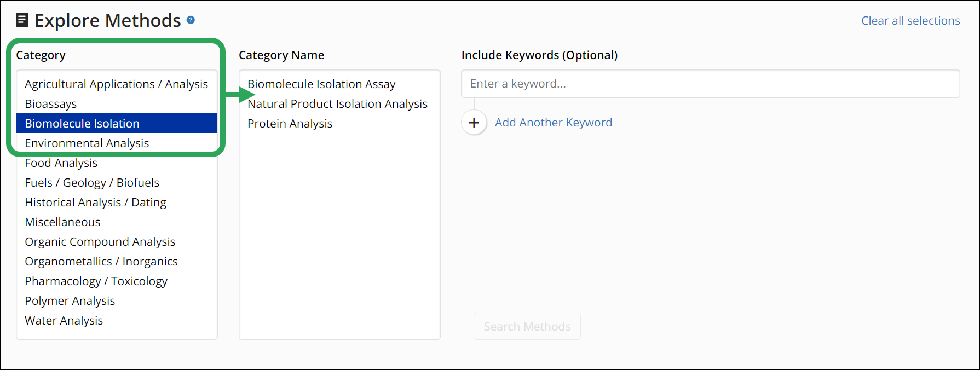Select Biomolecule Isolation Assay category name
This screenshot has width=980, height=370.
click(x=321, y=84)
